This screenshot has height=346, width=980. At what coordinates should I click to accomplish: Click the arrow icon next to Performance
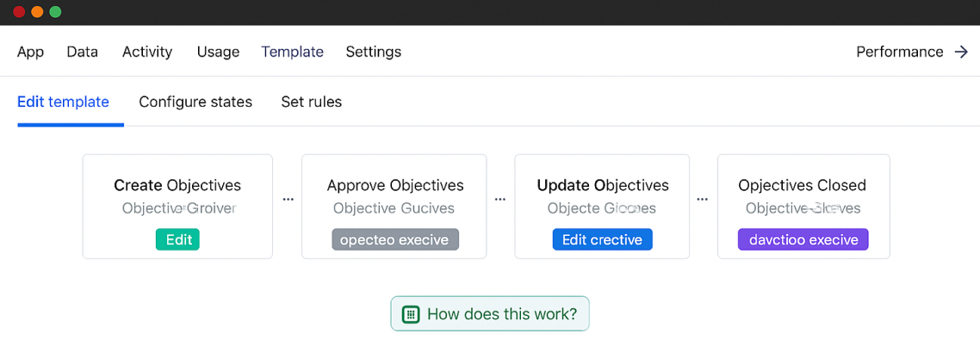961,52
